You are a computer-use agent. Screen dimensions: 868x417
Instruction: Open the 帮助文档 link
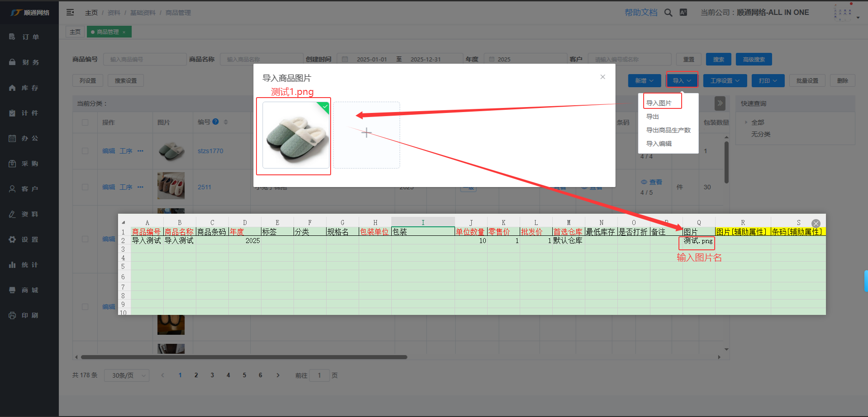pyautogui.click(x=640, y=13)
